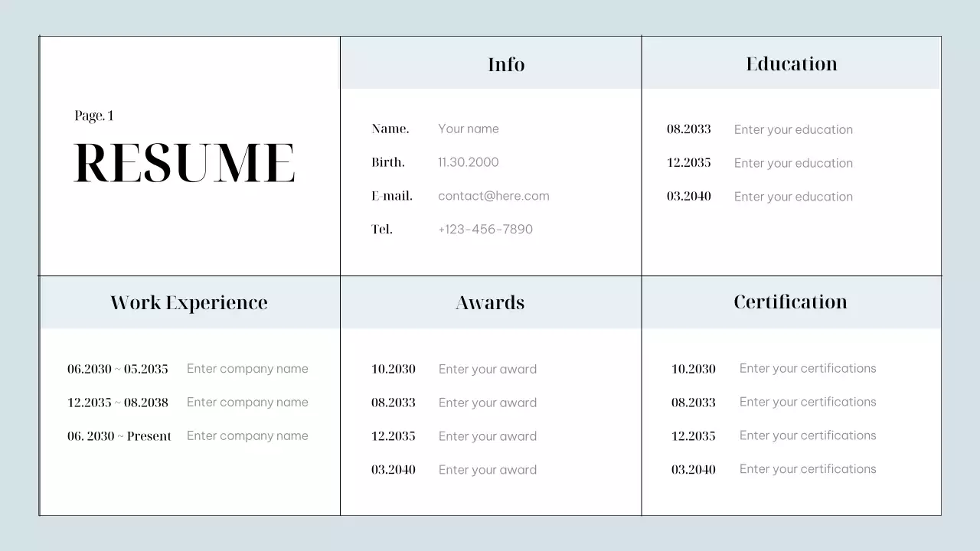
Task: Click the contact@here.com email text
Action: pyautogui.click(x=493, y=196)
